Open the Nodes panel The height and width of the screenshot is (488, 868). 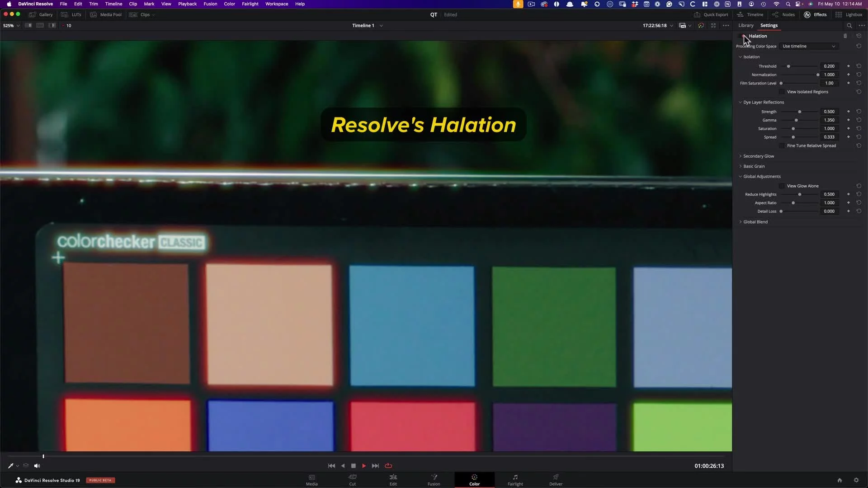coord(784,14)
